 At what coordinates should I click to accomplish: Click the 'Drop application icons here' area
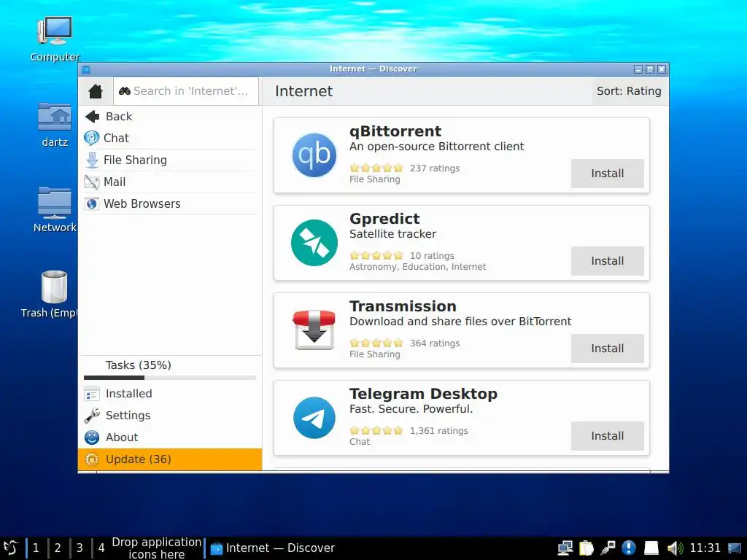156,548
